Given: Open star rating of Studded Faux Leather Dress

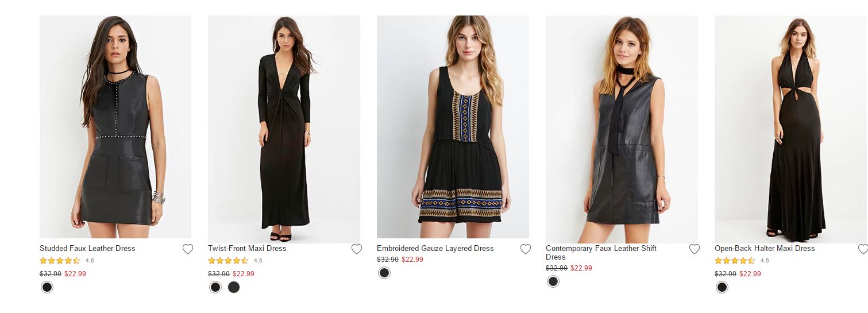Looking at the screenshot, I should (60, 261).
